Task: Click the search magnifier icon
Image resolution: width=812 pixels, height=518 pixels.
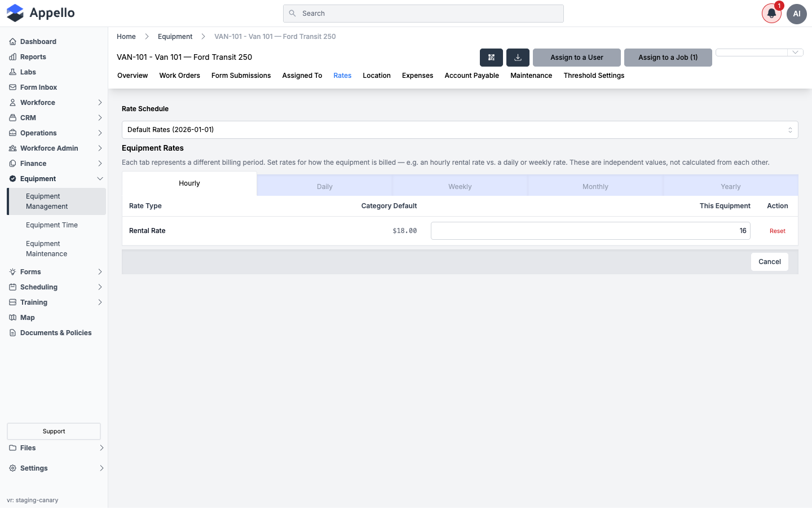Action: pos(292,14)
